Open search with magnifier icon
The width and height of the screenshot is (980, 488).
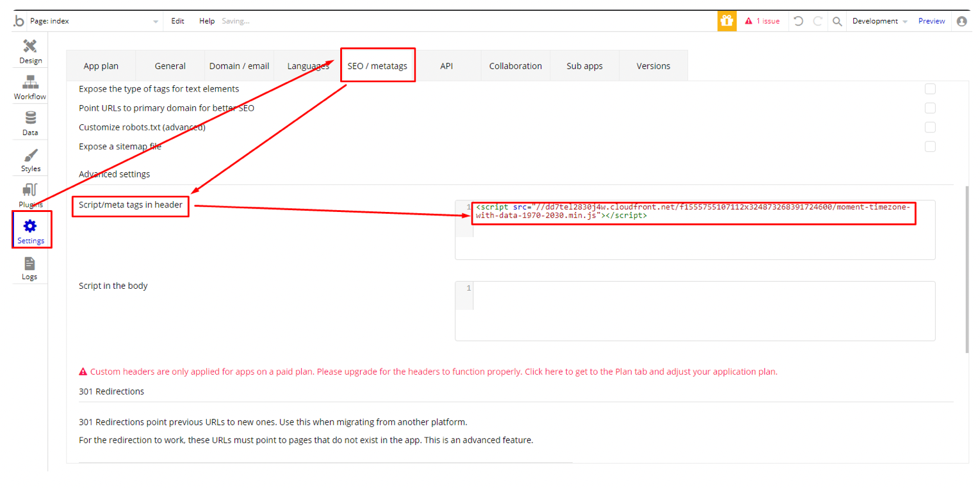click(x=837, y=21)
